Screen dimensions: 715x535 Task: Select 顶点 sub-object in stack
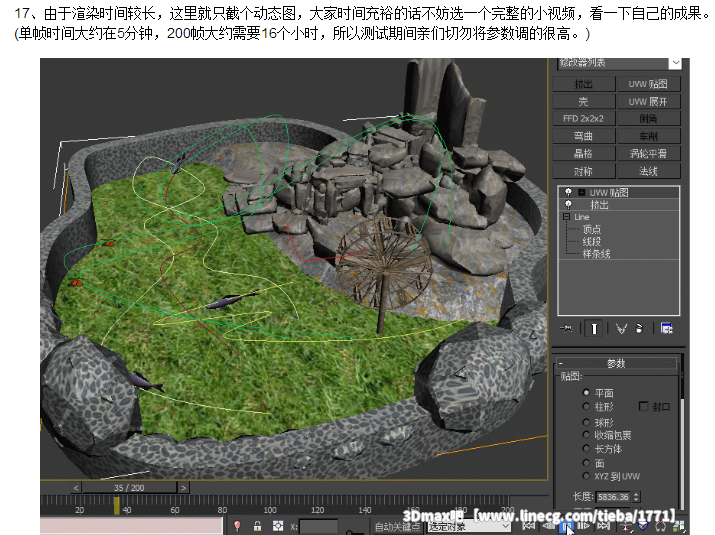[592, 229]
